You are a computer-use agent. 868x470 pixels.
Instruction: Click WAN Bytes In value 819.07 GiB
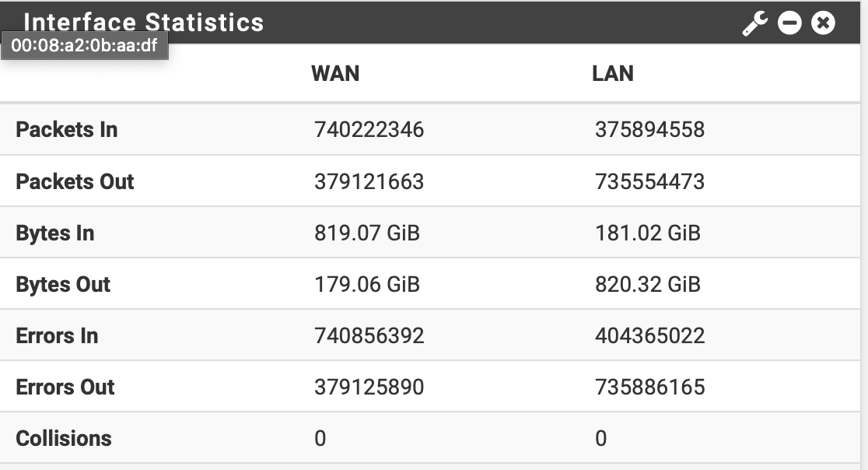tap(367, 233)
